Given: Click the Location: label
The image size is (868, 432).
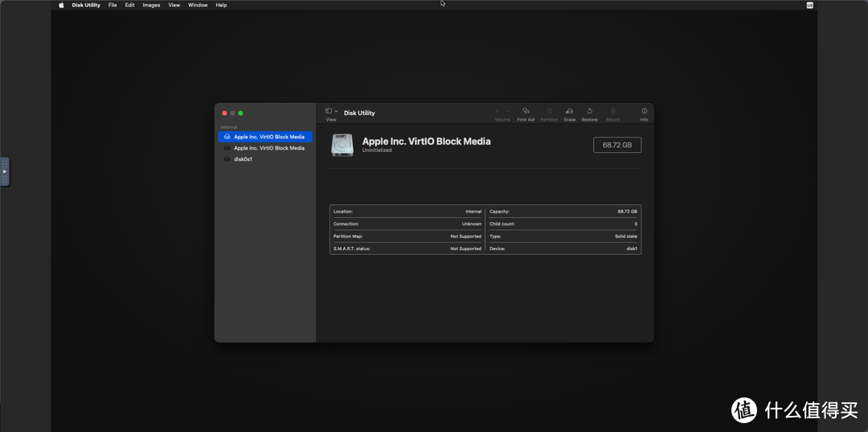Looking at the screenshot, I should (x=342, y=212).
